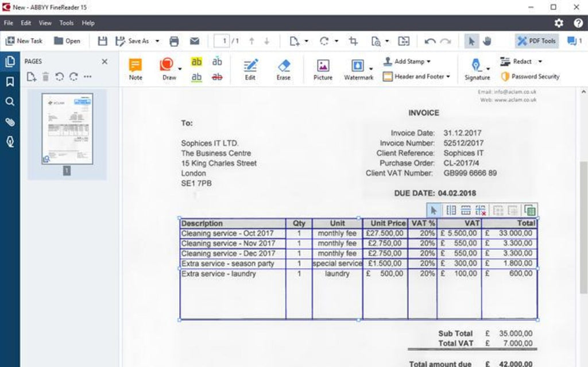The image size is (588, 367).
Task: Show the Pages panel in sidebar
Action: pyautogui.click(x=10, y=61)
